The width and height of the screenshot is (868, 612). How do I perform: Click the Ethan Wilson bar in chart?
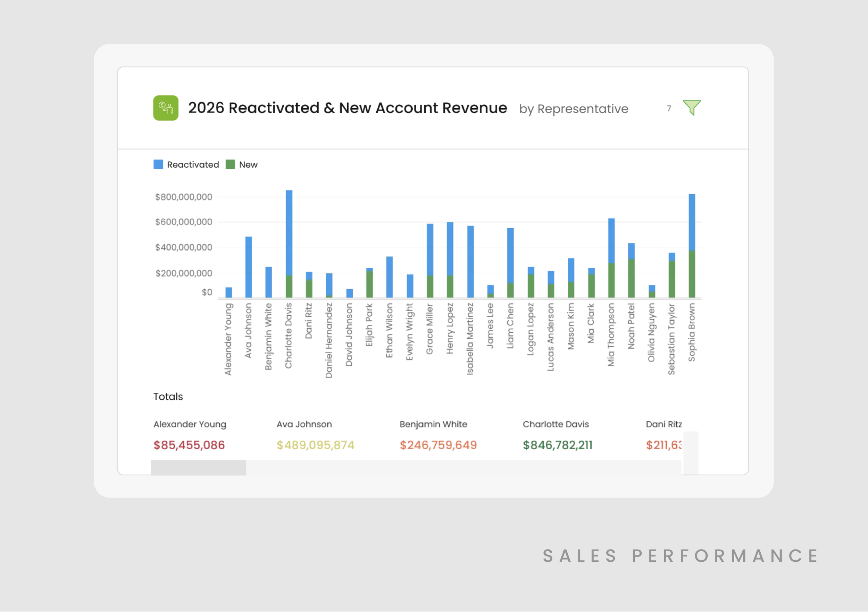pos(390,277)
